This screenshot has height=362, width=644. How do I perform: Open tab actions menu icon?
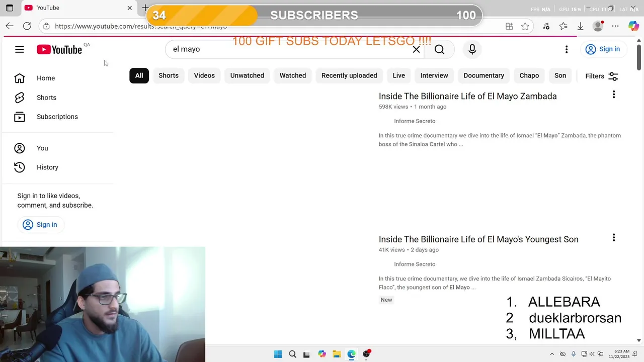coord(9,8)
